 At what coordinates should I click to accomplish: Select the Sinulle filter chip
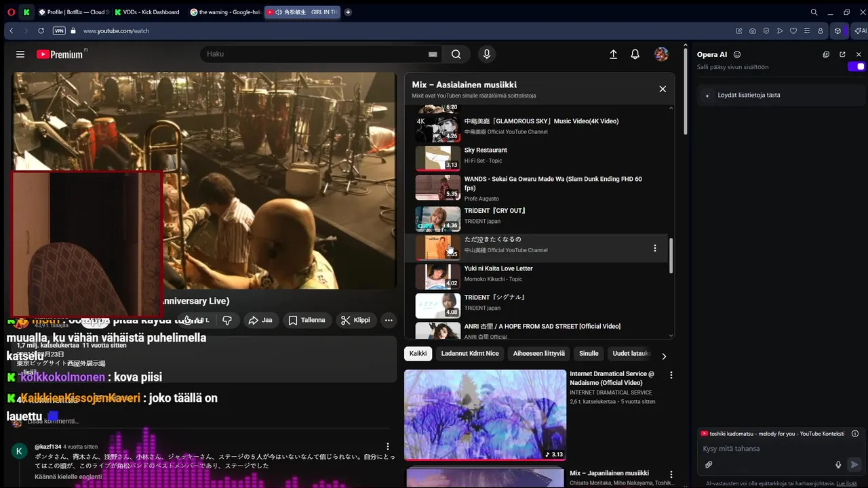coord(589,353)
